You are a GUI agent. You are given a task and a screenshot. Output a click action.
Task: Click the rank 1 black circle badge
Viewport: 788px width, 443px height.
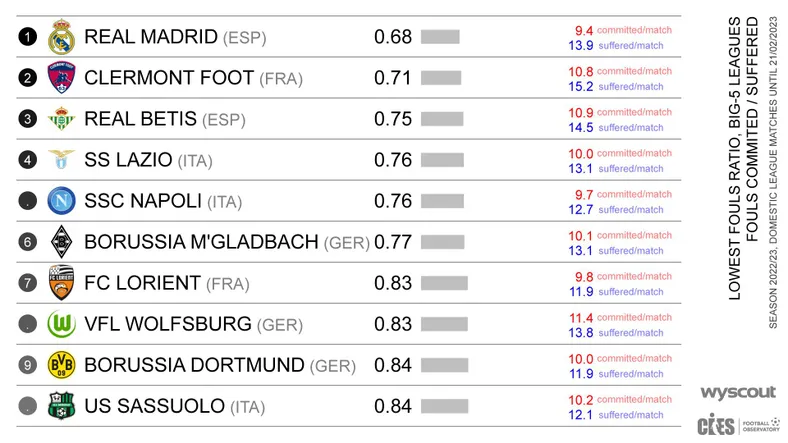click(28, 37)
